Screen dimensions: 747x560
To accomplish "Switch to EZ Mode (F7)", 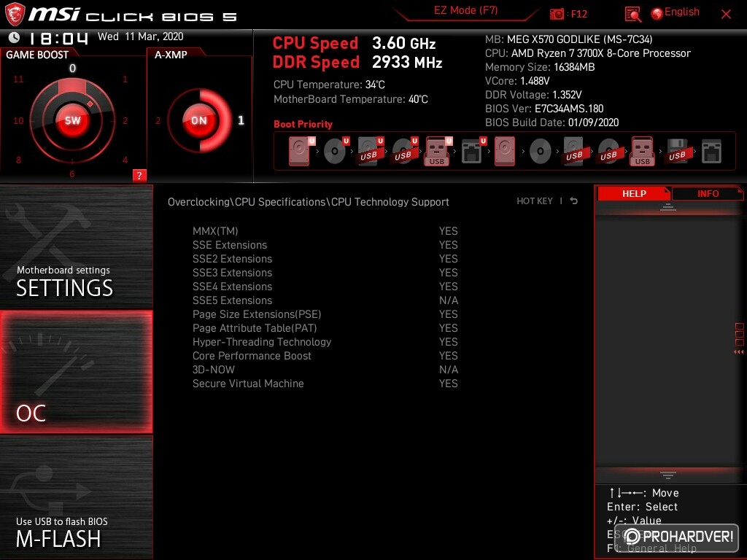I will pos(465,10).
